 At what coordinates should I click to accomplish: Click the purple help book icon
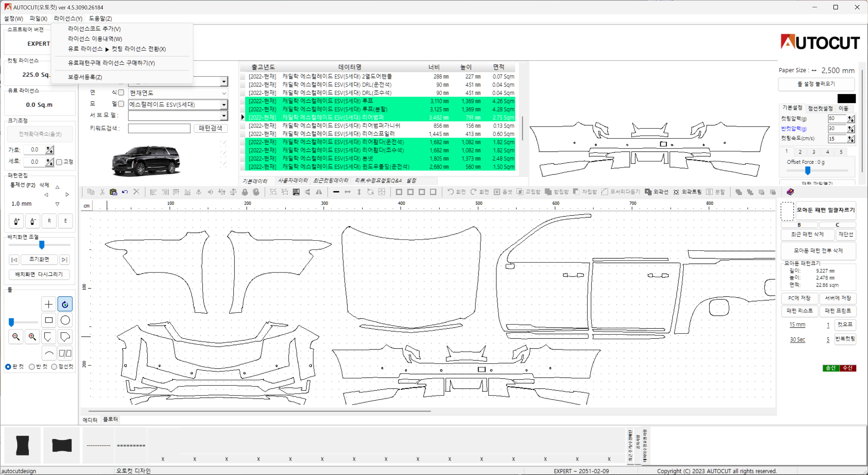pos(790,192)
